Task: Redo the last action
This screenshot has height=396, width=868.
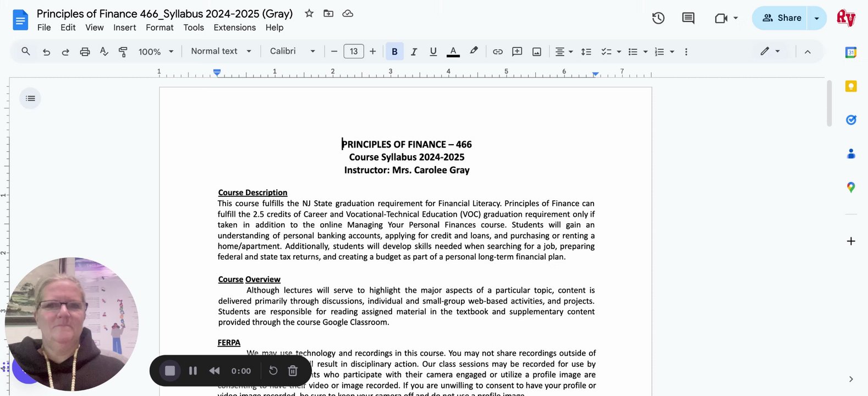Action: [65, 52]
